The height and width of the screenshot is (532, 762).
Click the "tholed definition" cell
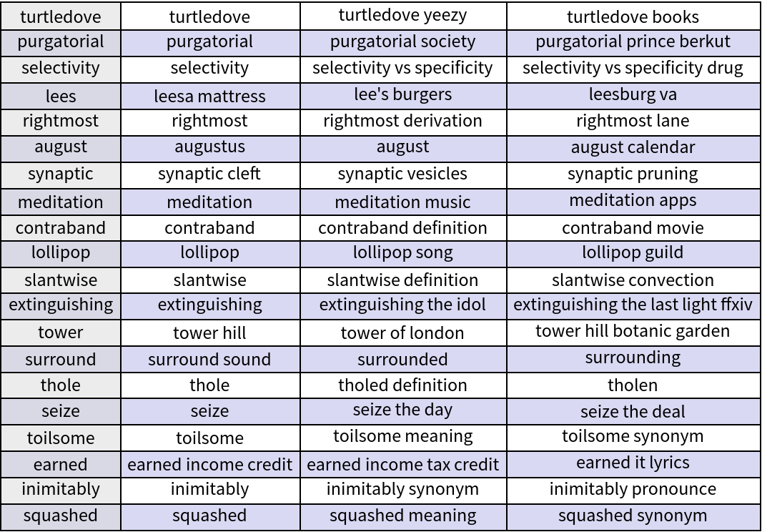(402, 385)
